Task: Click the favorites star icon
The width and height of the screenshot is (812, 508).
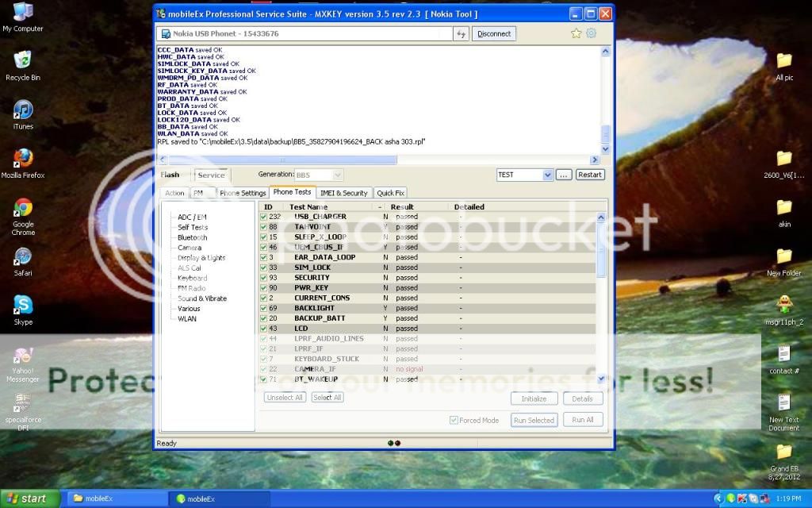Action: pyautogui.click(x=576, y=33)
